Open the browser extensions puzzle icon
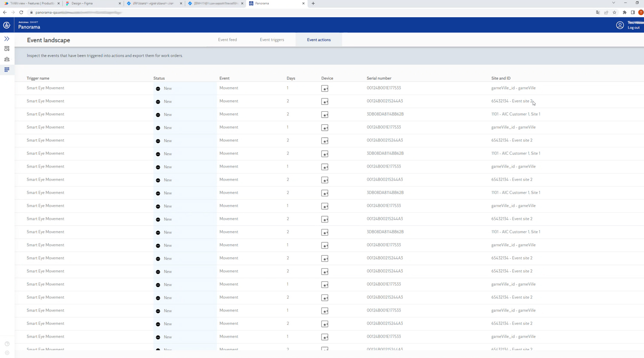 (625, 12)
